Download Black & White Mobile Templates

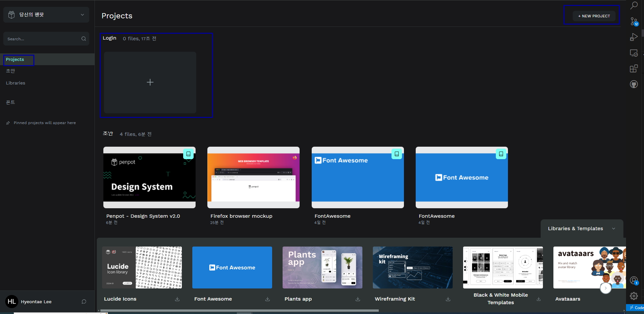click(x=539, y=299)
